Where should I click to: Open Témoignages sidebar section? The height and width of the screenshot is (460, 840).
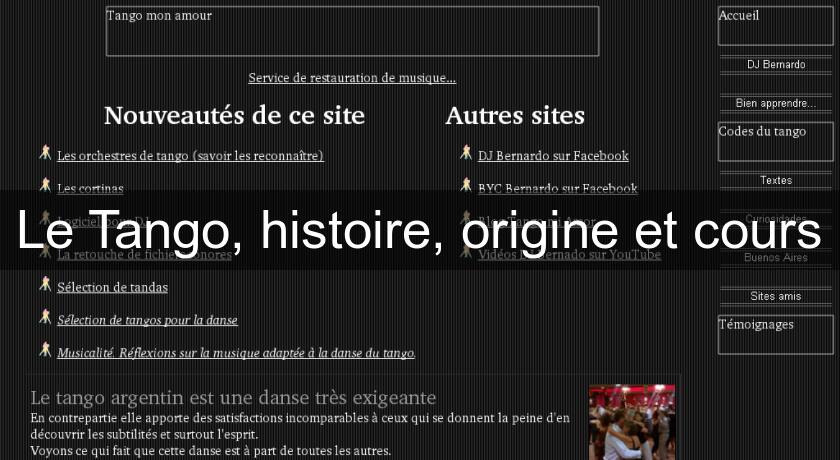(775, 334)
